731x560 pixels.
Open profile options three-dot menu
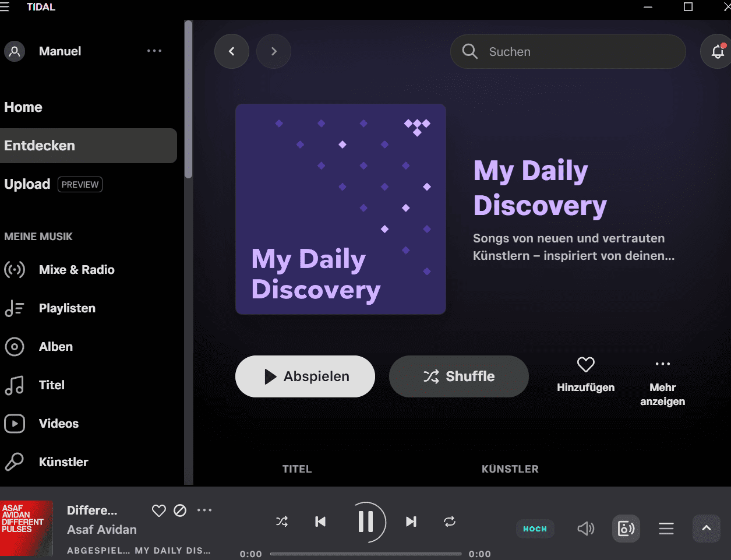point(154,51)
